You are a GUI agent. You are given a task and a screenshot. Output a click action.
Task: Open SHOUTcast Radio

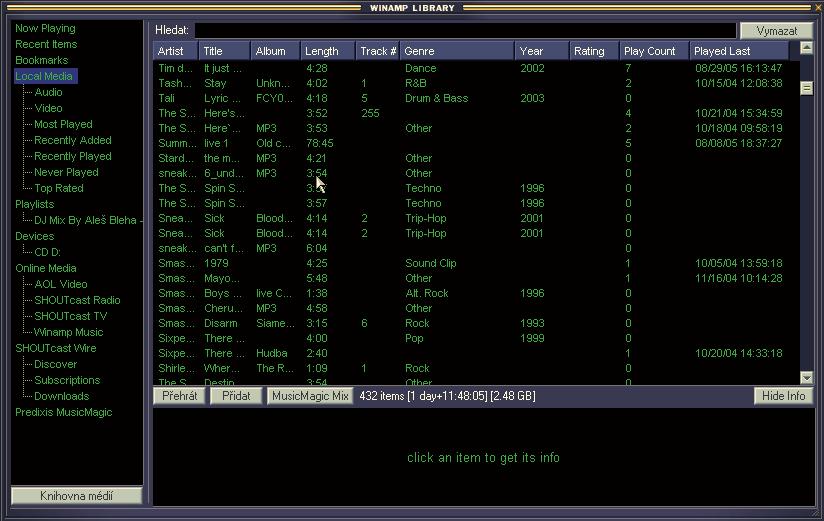(77, 300)
